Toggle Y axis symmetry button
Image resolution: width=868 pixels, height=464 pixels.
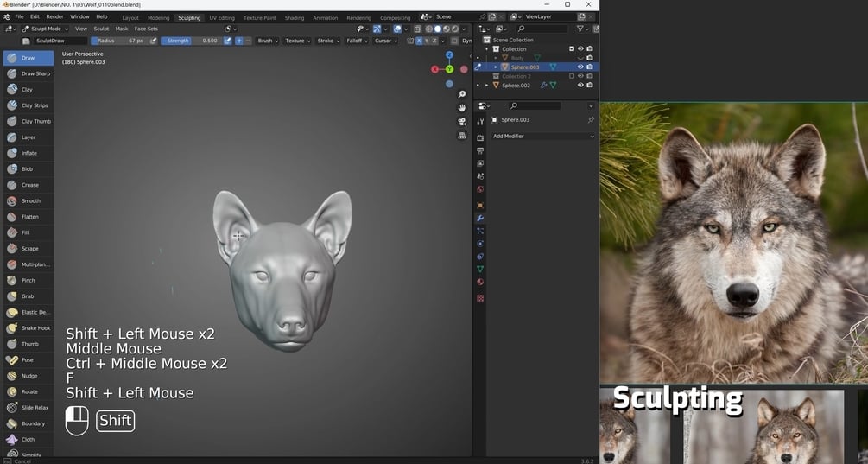[427, 41]
